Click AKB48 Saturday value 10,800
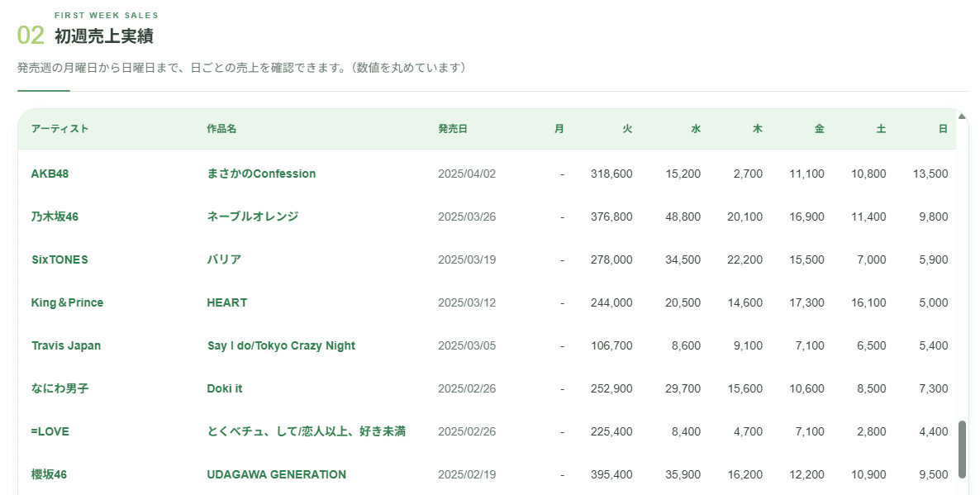980x495 pixels. pyautogui.click(x=868, y=174)
